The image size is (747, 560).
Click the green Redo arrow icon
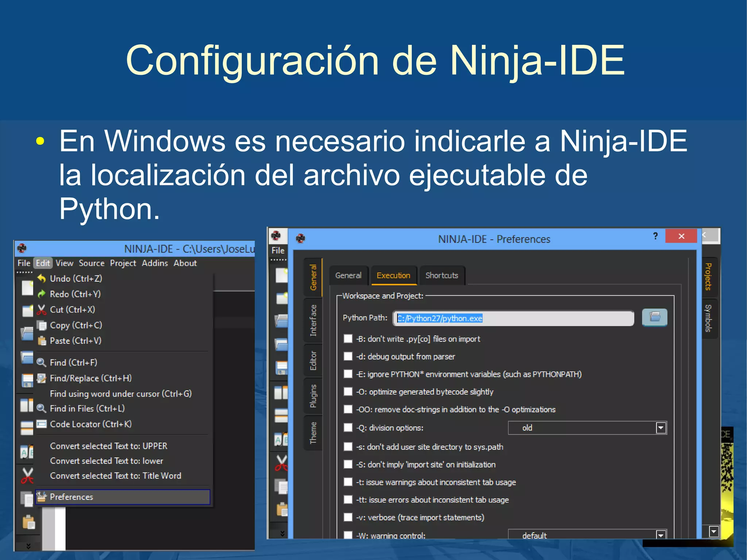tap(42, 294)
